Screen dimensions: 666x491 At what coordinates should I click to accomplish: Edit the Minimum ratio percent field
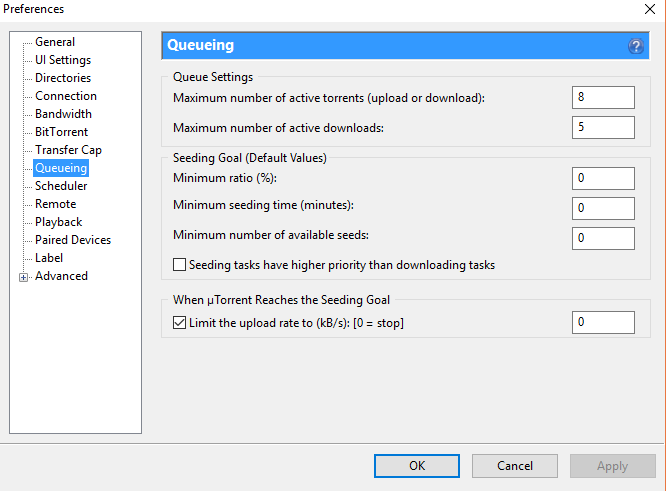pyautogui.click(x=603, y=178)
